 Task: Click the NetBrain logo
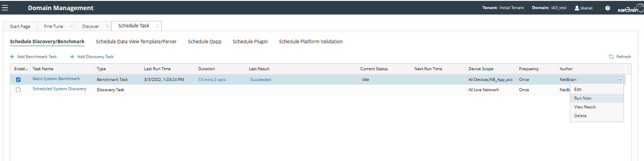click(x=630, y=8)
